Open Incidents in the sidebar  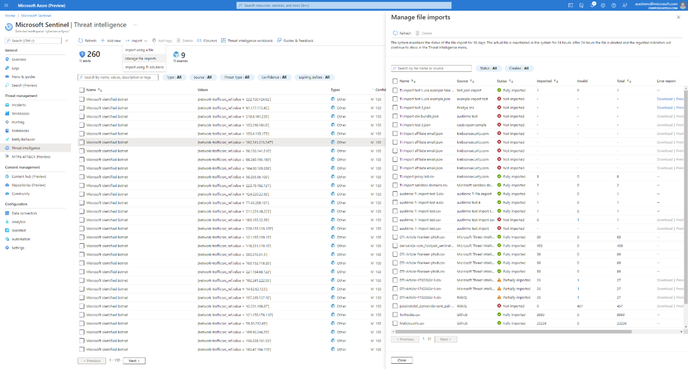(18, 105)
